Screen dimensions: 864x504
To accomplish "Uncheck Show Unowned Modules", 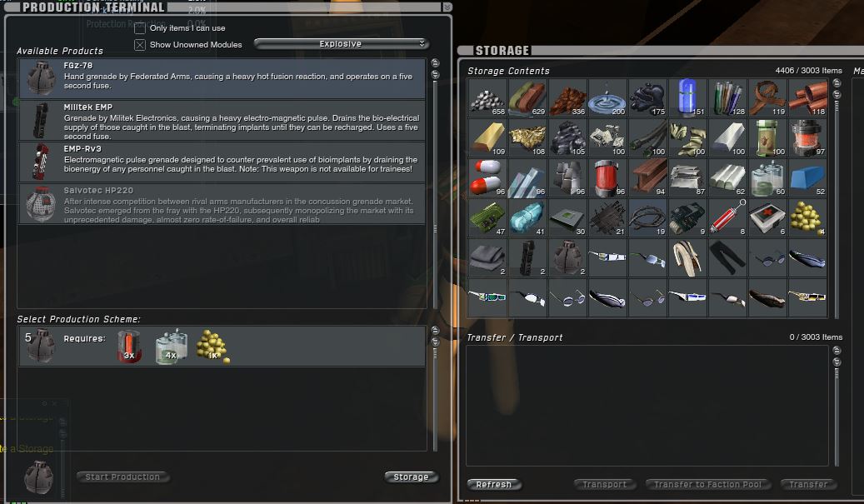I will (140, 45).
